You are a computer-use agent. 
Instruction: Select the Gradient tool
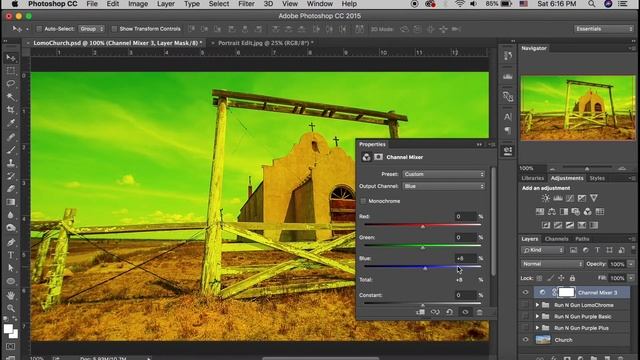tap(11, 202)
